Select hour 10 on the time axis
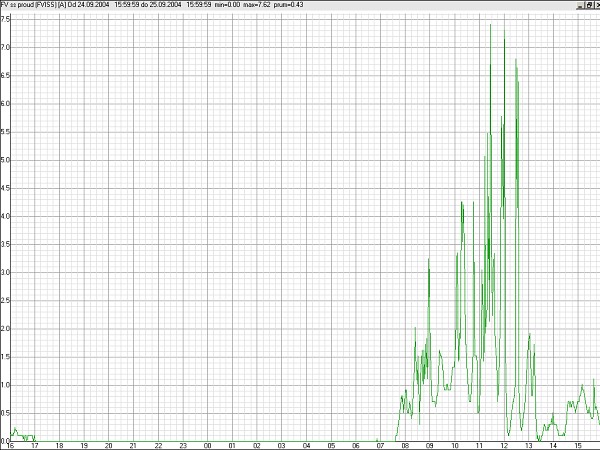The image size is (600, 450). pyautogui.click(x=454, y=446)
